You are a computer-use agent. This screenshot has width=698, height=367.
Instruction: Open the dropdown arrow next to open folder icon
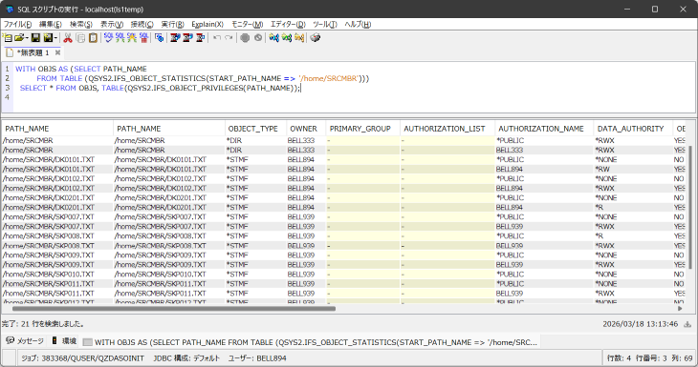click(x=27, y=38)
